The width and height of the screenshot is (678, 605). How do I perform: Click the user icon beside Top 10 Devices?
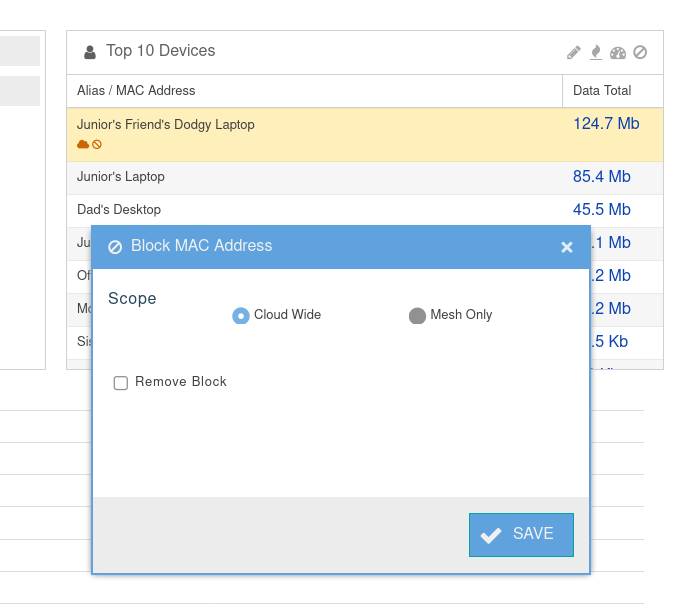click(x=90, y=52)
